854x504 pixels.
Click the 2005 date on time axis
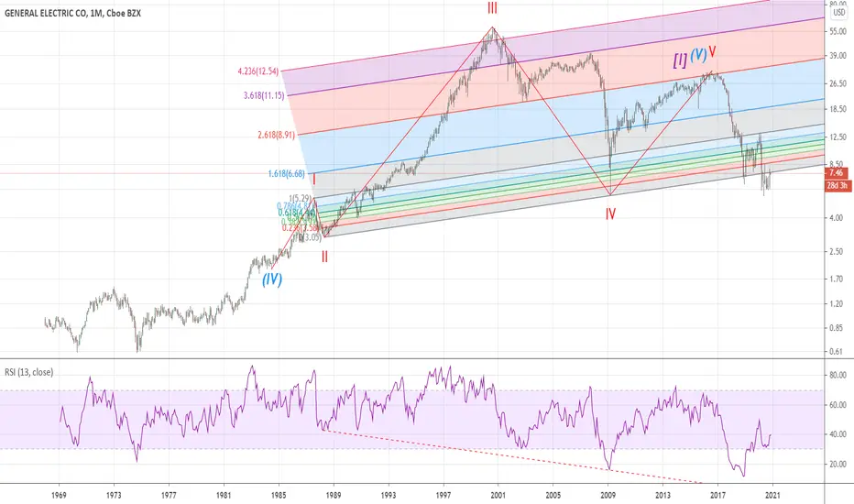click(553, 495)
